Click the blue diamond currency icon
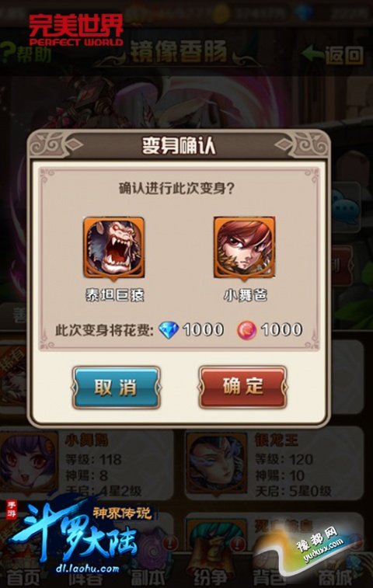373x588 pixels. pos(169,330)
